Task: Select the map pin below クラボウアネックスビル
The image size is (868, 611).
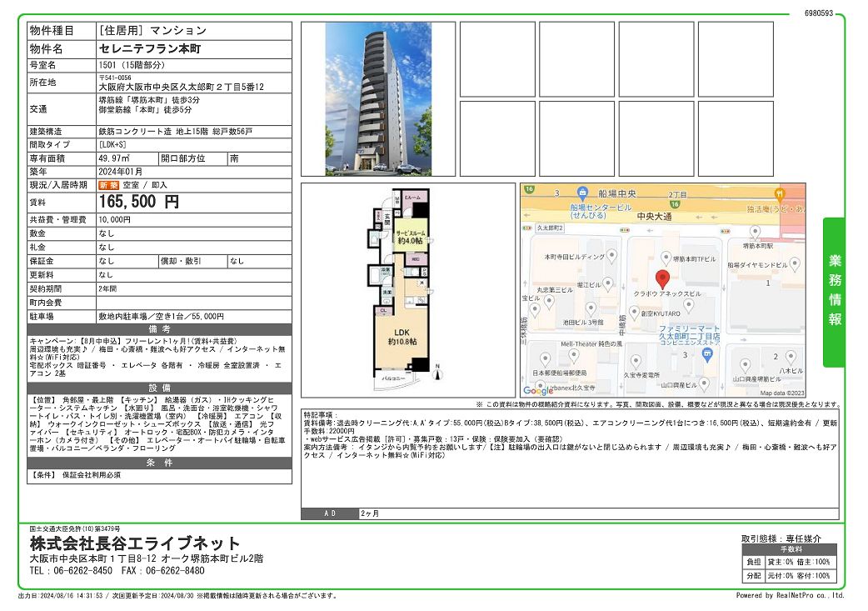Action: 689,305
